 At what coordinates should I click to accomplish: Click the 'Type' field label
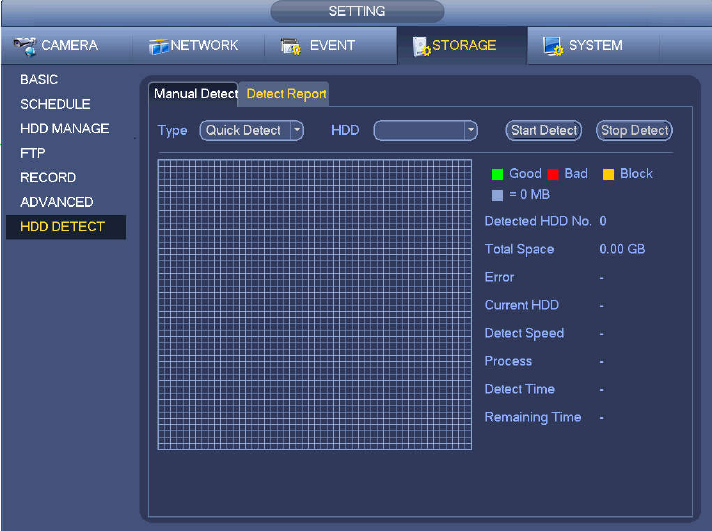173,131
